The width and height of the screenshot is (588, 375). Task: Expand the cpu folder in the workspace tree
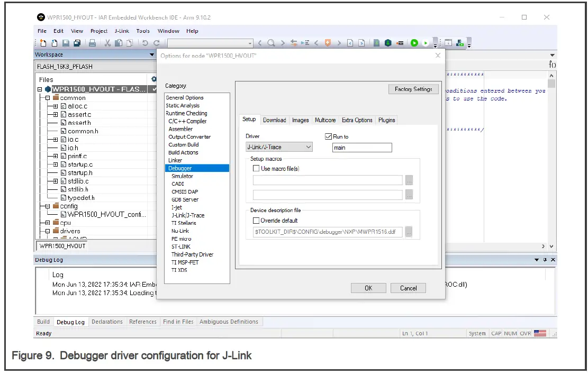pyautogui.click(x=48, y=223)
